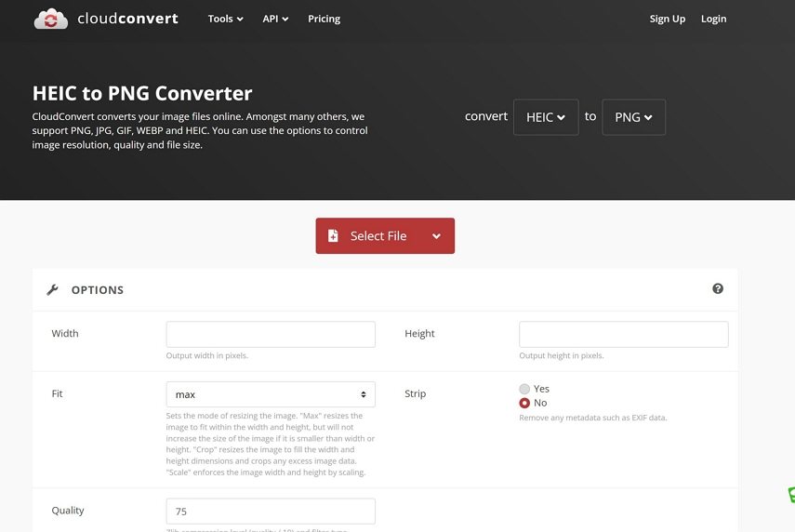Viewport: 795px width, 532px height.
Task: Click the Height input field
Action: (x=624, y=334)
